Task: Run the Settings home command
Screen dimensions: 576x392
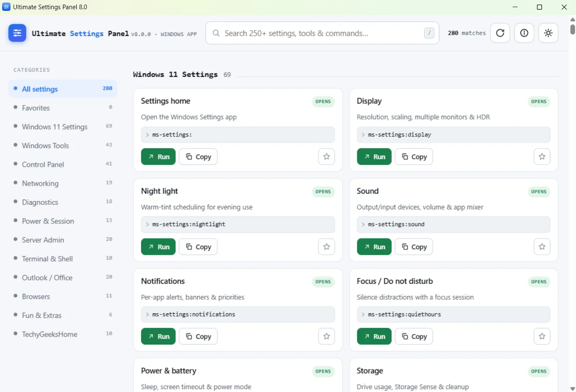Action: point(158,157)
